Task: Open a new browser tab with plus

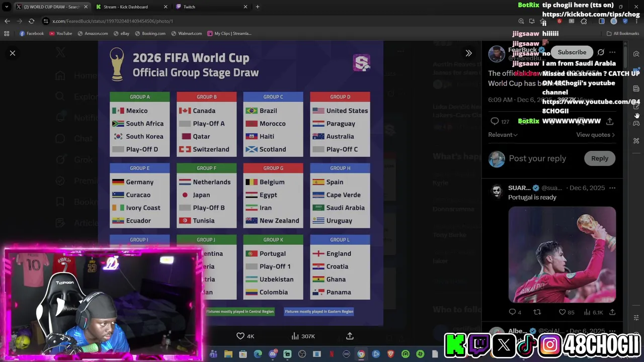Action: [x=258, y=7]
